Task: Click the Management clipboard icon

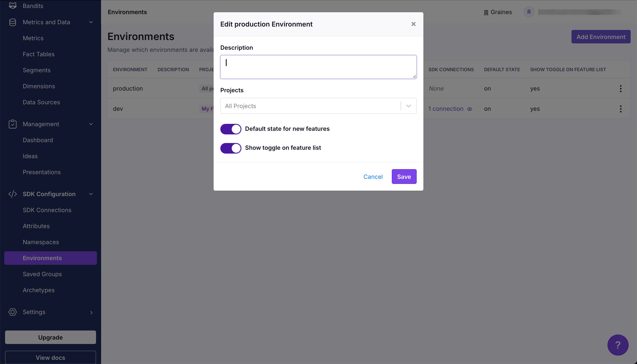Action: [x=12, y=124]
